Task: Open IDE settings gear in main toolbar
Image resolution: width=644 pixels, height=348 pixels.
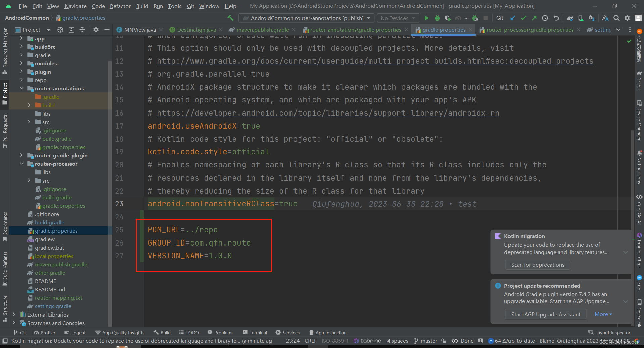Action: click(x=627, y=18)
